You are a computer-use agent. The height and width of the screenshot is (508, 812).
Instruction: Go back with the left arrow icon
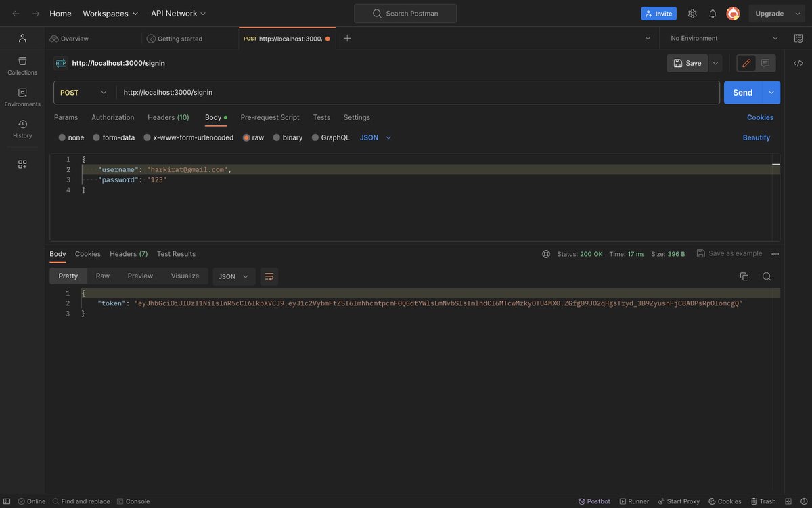point(16,14)
